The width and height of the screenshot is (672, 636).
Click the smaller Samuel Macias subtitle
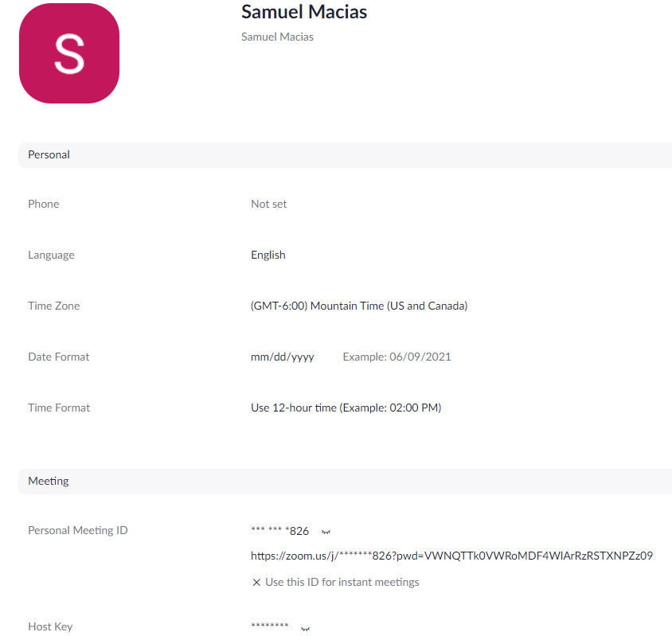point(277,37)
